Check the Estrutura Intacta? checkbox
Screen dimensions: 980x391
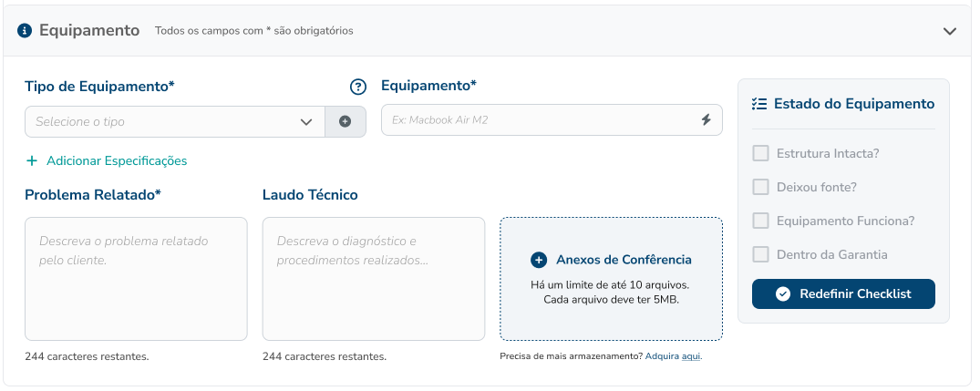(x=760, y=153)
